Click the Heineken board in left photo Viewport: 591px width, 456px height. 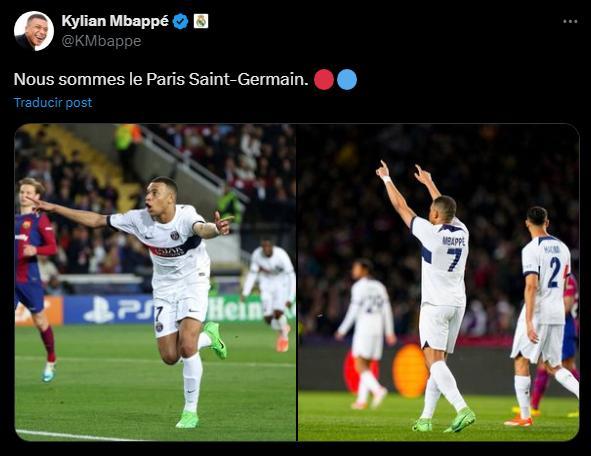234,309
